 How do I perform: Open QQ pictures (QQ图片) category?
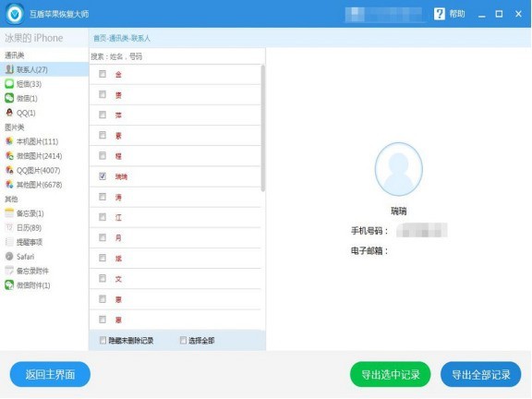pyautogui.click(x=33, y=170)
